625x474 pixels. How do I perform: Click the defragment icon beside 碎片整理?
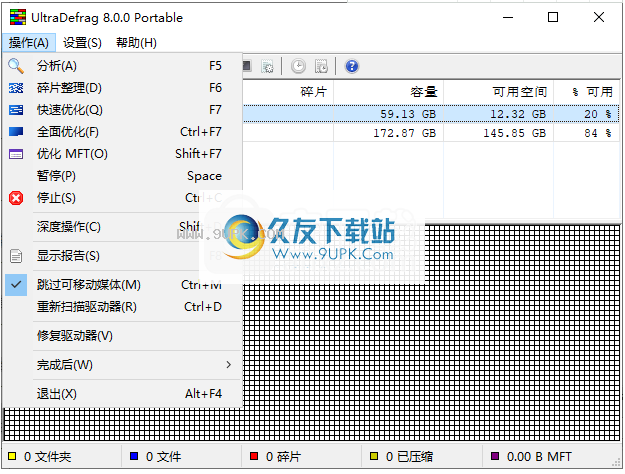pyautogui.click(x=16, y=88)
